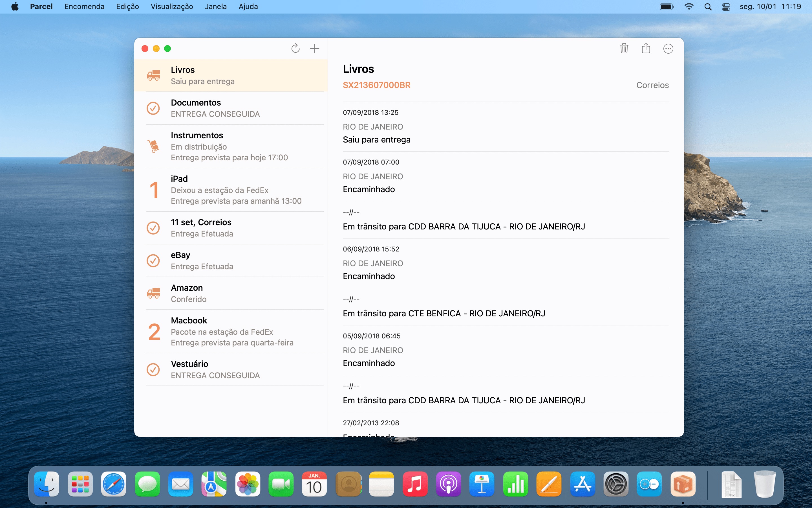Open the Janela menu
The width and height of the screenshot is (812, 508).
click(216, 6)
